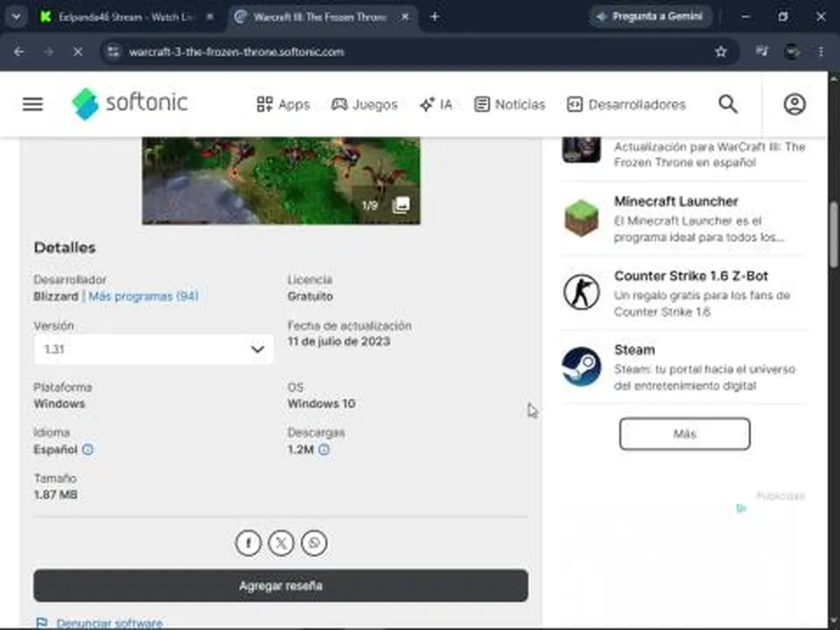This screenshot has width=840, height=630.
Task: Click the Windows 10 OS value
Action: click(321, 404)
